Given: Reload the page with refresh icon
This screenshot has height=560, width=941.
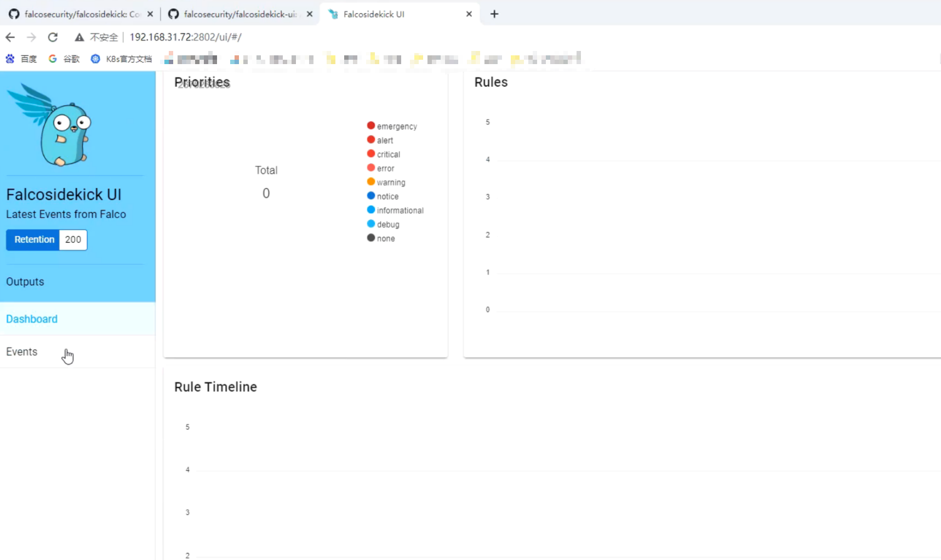Looking at the screenshot, I should [53, 37].
